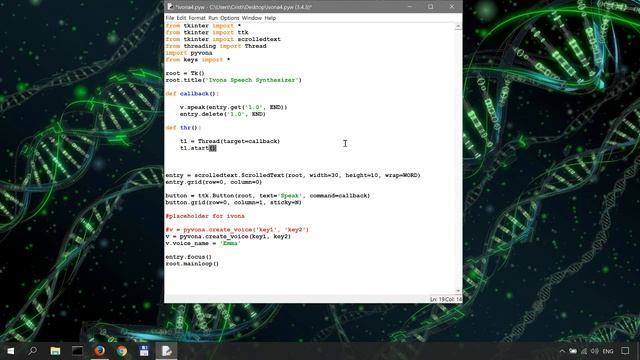640x360 pixels.
Task: Open the battery status tray icon
Action: [x=573, y=351]
